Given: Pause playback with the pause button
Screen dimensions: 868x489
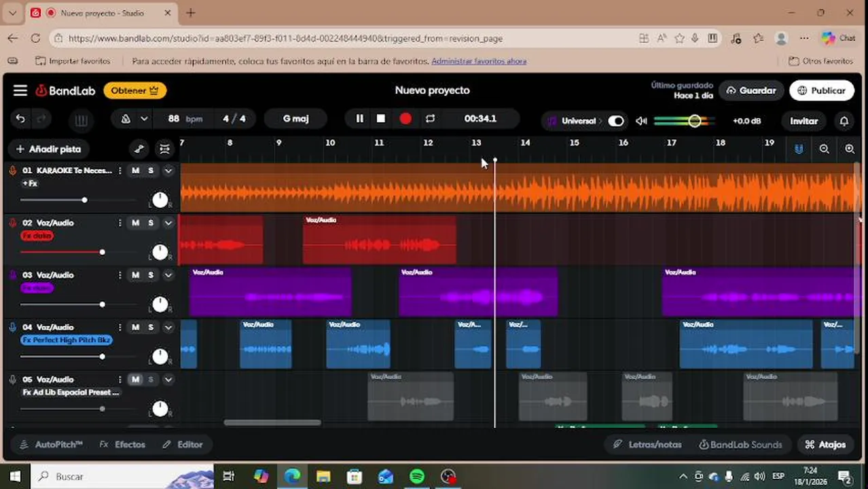Looking at the screenshot, I should 359,119.
